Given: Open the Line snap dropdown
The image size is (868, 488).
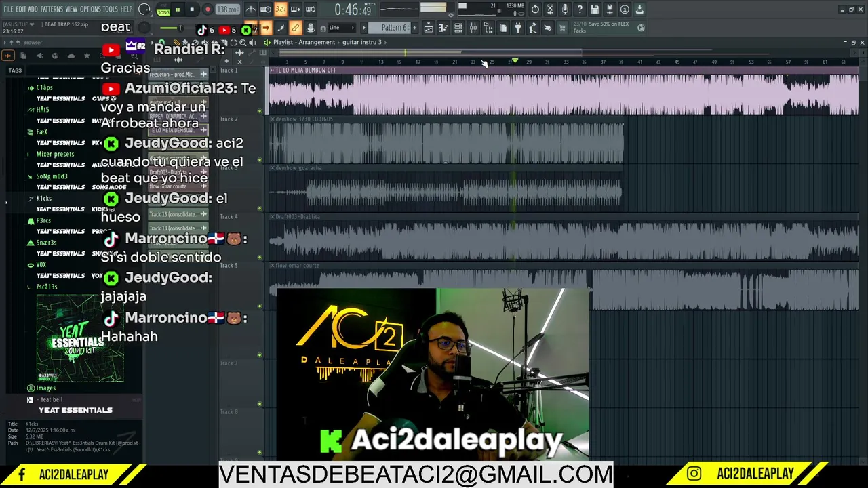Looking at the screenshot, I should tap(342, 28).
